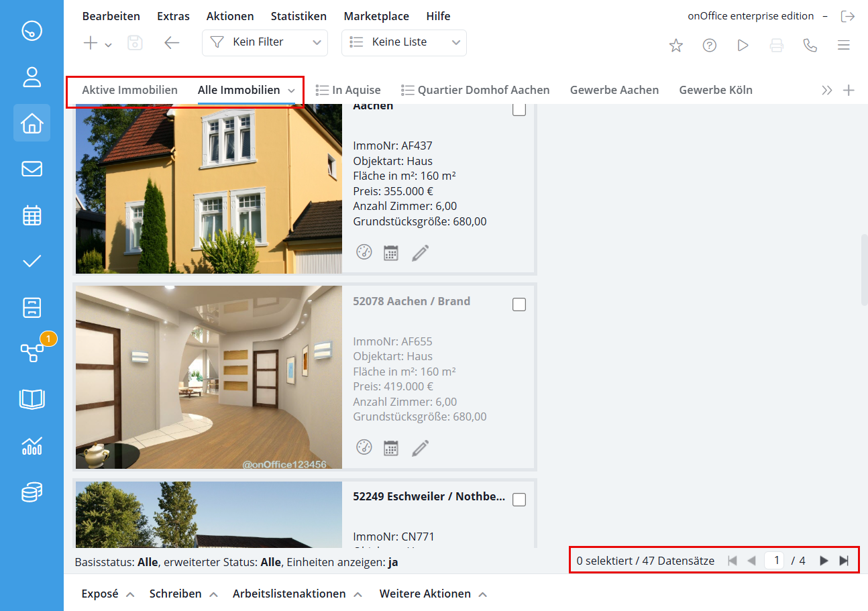Viewport: 868px width, 611px height.
Task: Open the tasks checkmark icon in sidebar
Action: coord(32,261)
